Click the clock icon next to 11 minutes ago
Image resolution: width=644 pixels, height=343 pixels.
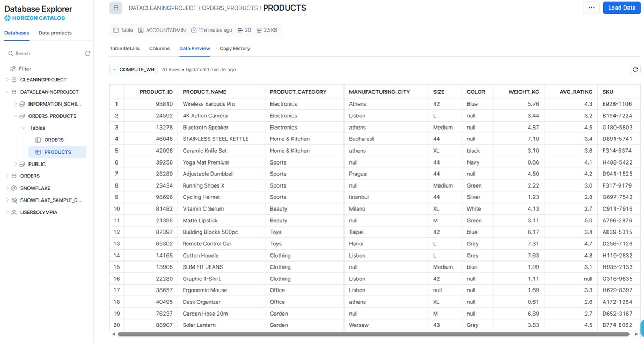pyautogui.click(x=194, y=30)
